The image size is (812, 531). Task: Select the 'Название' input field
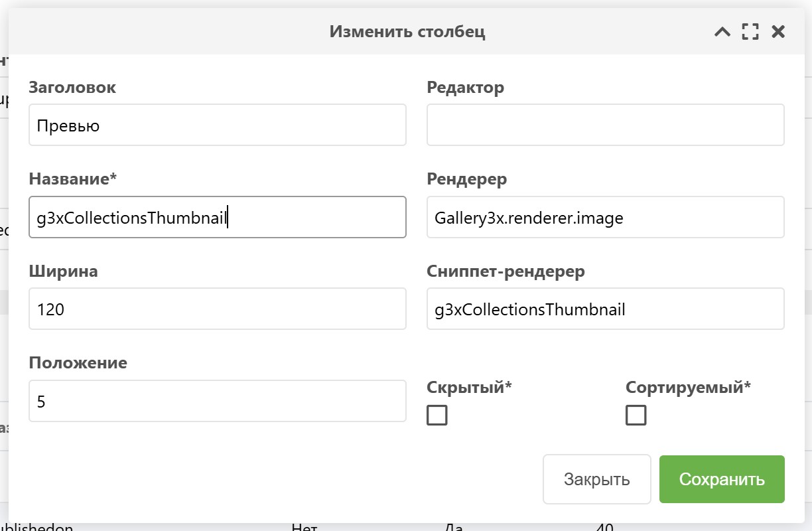(x=217, y=217)
